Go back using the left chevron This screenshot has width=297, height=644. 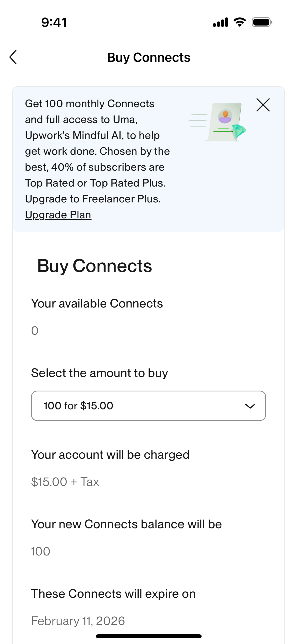(13, 57)
